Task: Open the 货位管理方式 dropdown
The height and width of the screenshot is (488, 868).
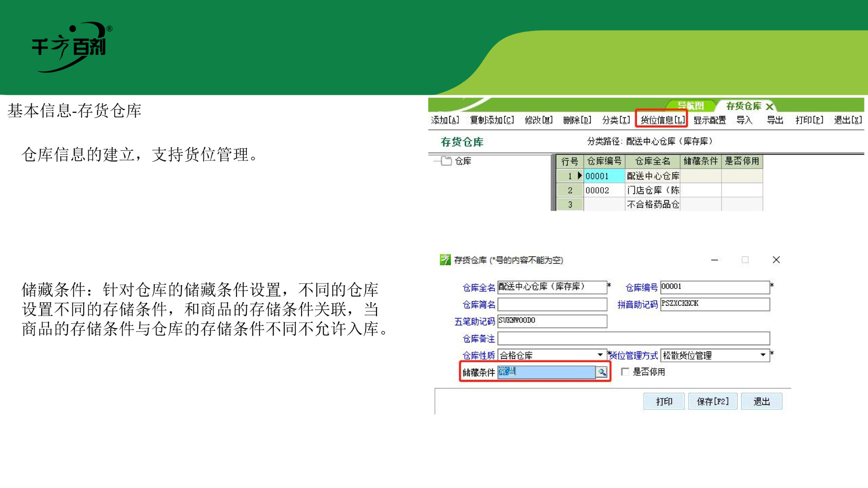Action: click(763, 355)
